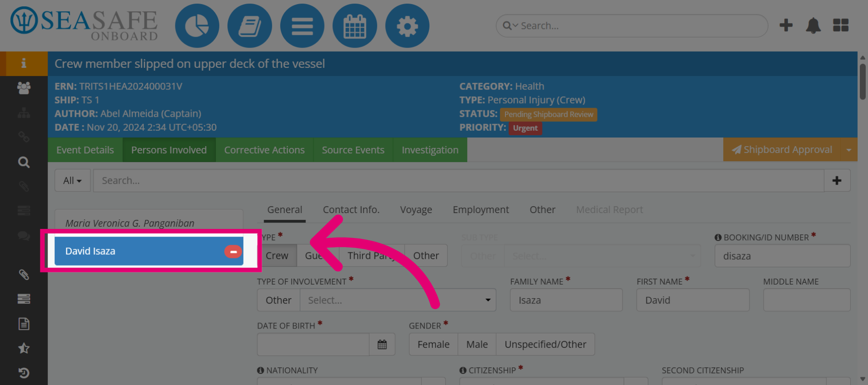This screenshot has height=385, width=868.
Task: Click Shipboard Approval button
Action: [x=782, y=150]
